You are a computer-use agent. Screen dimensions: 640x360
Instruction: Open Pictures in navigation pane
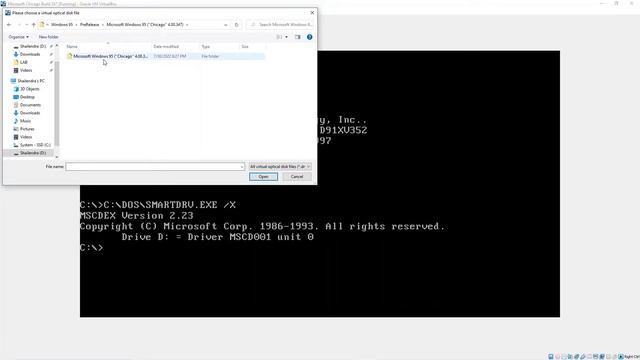click(x=27, y=129)
